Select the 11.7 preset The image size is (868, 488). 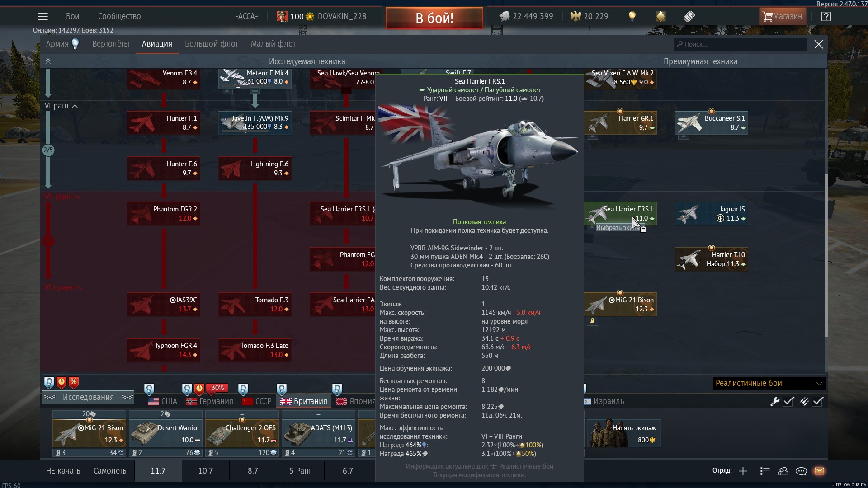(x=158, y=471)
